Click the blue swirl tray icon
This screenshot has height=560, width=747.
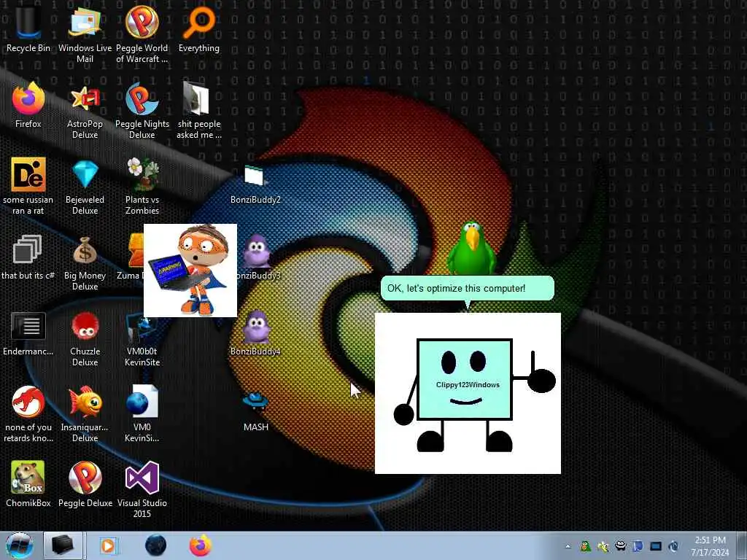pos(673,546)
